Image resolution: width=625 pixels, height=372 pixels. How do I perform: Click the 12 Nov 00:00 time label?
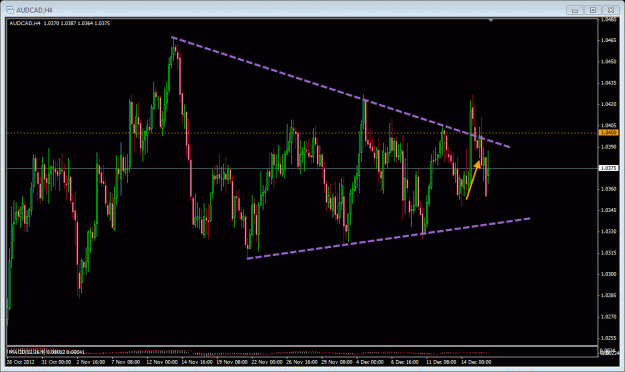[x=162, y=362]
